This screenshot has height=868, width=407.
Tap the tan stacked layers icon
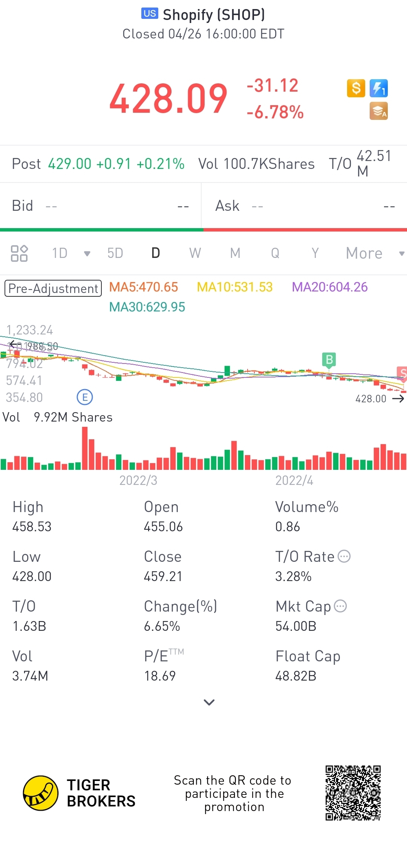tap(379, 111)
